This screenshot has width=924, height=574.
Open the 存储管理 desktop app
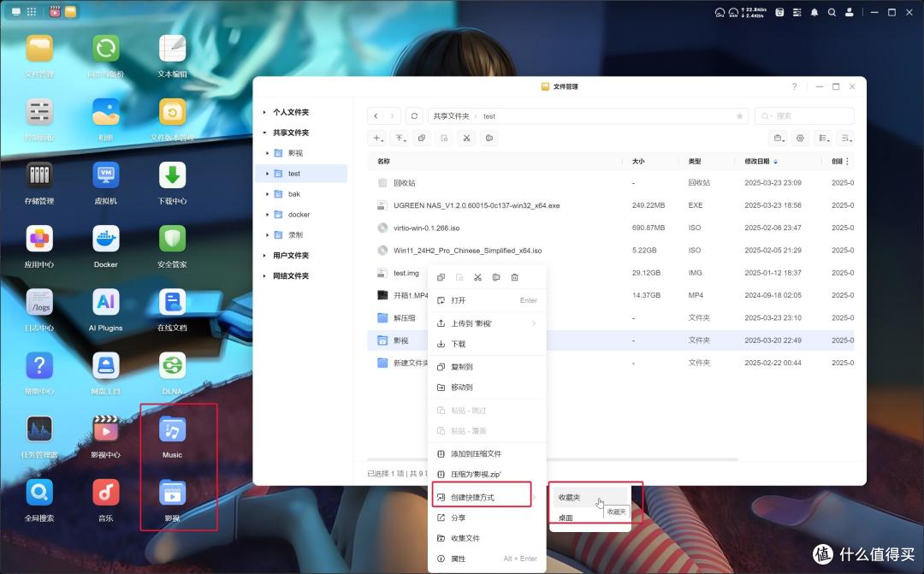(39, 175)
